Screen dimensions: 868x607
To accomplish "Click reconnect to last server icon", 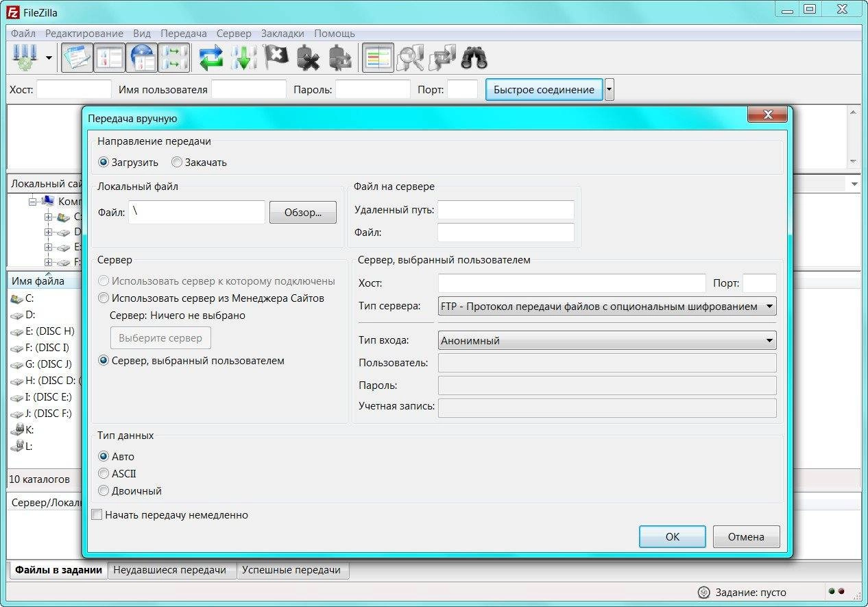I will click(340, 58).
